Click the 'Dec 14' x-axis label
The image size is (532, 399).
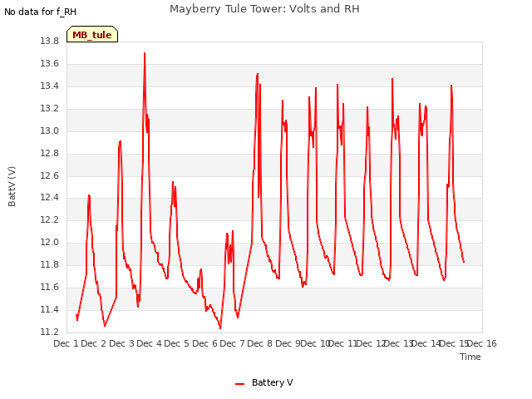426,343
